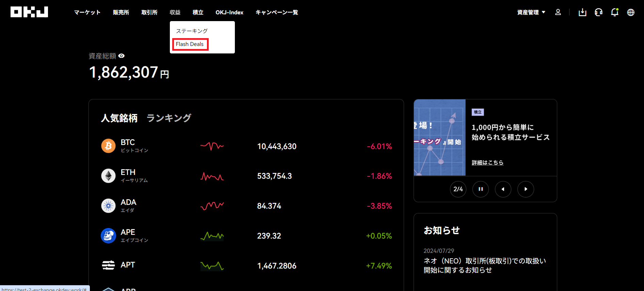Select ステーキング from the dropdown
Viewport: 644px width, 291px height.
tap(192, 31)
